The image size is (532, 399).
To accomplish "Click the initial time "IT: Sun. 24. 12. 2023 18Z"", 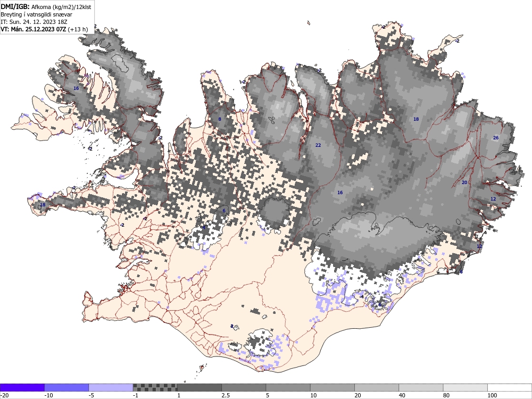I will tap(34, 22).
